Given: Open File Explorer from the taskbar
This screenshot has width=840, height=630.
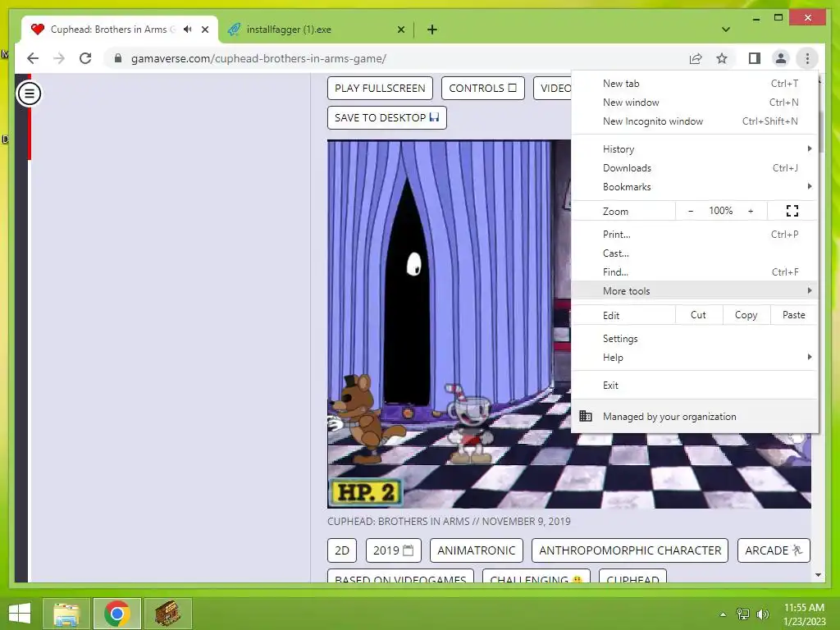Looking at the screenshot, I should point(66,614).
